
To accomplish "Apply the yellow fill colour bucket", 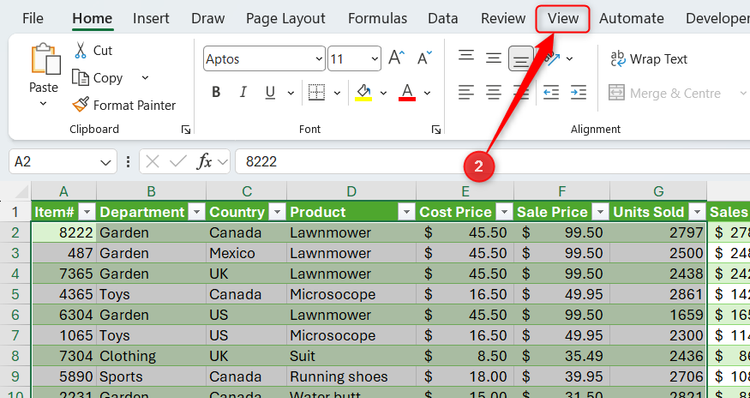I will (364, 92).
